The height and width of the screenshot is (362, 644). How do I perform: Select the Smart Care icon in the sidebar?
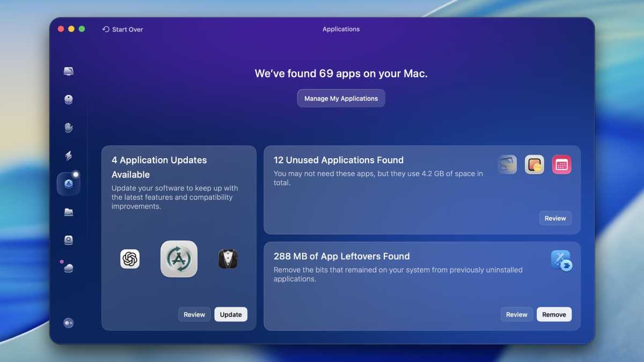(x=69, y=71)
